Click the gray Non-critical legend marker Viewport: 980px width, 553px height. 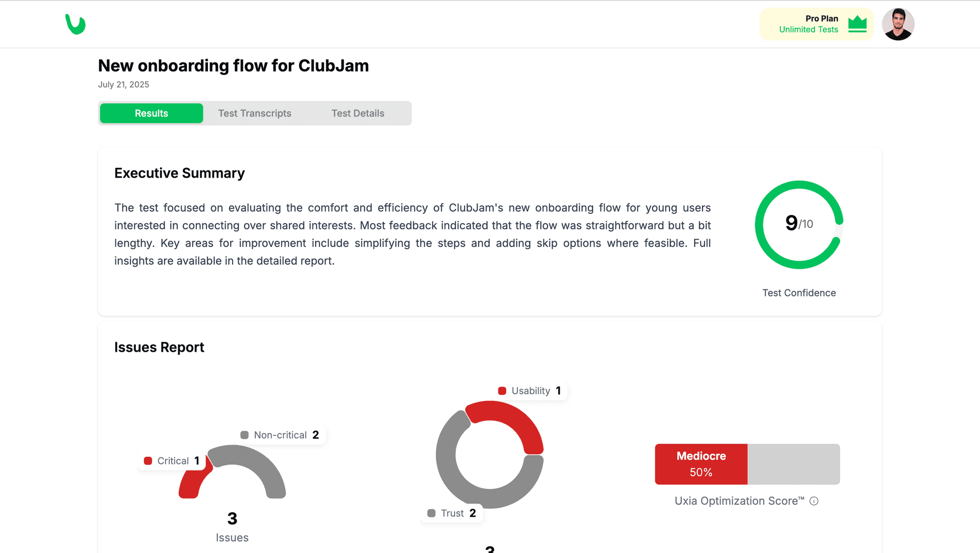(x=244, y=435)
